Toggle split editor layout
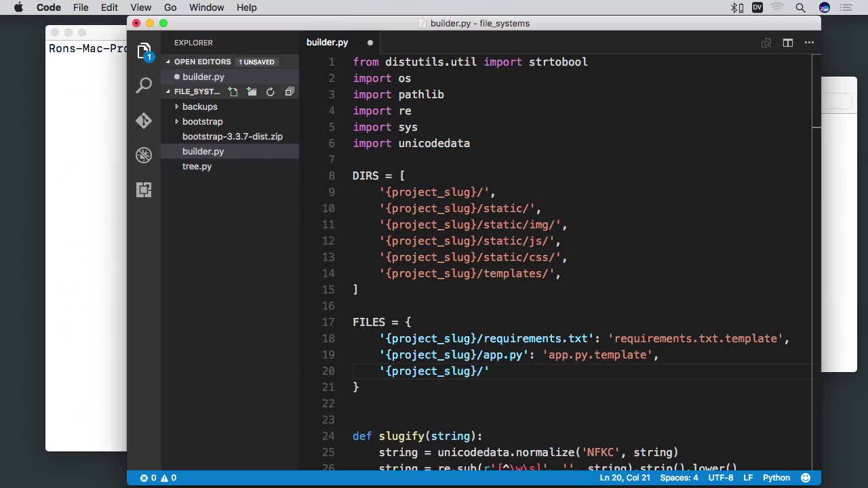The image size is (868, 488). click(x=787, y=43)
